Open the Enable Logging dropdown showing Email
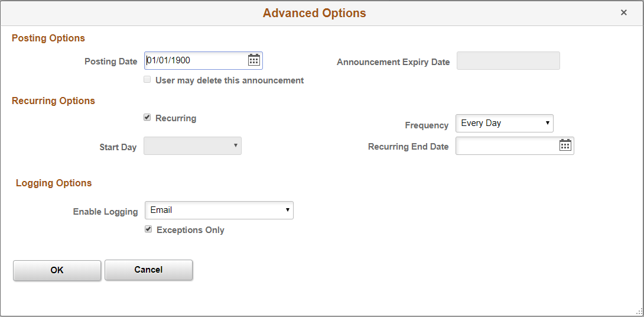Image resolution: width=644 pixels, height=317 pixels. 219,210
